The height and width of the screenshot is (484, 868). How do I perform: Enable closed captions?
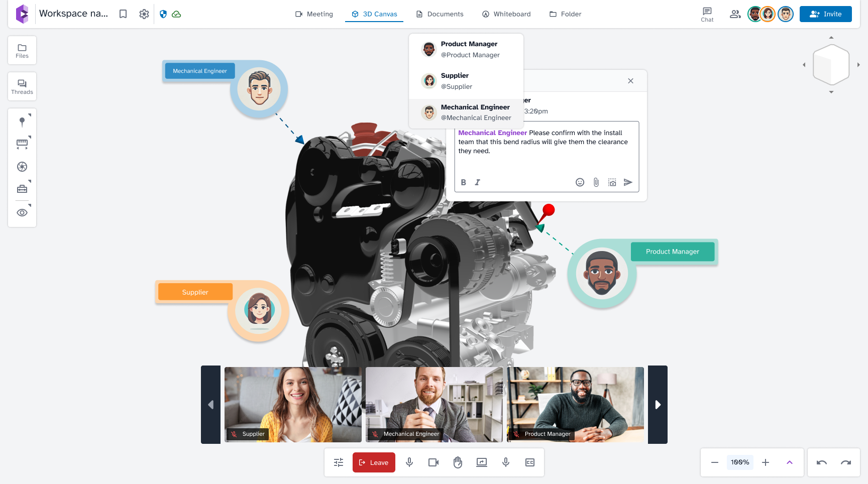(x=529, y=462)
